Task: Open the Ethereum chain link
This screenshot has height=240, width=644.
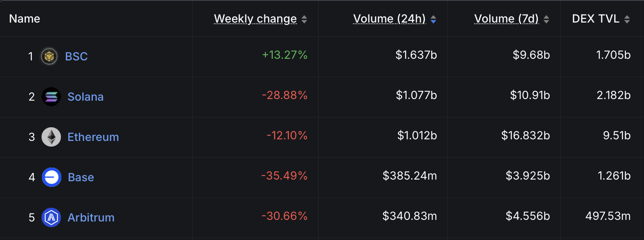Action: [x=93, y=137]
